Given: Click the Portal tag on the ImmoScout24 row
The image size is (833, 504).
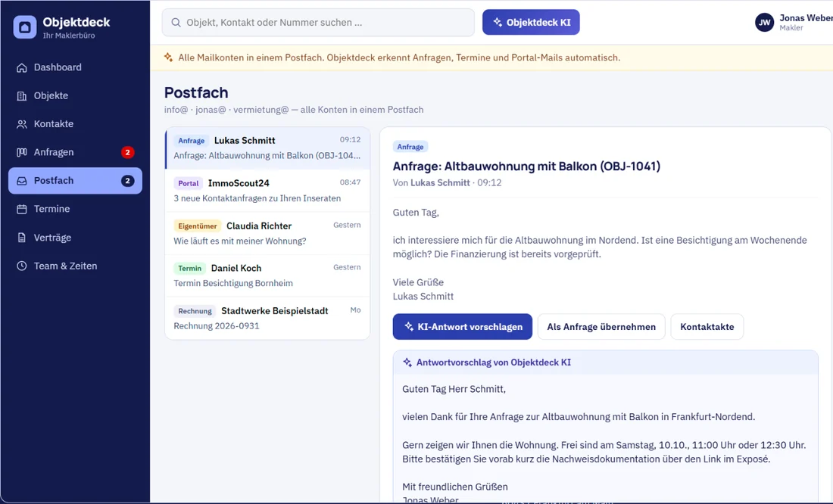Looking at the screenshot, I should [x=188, y=183].
